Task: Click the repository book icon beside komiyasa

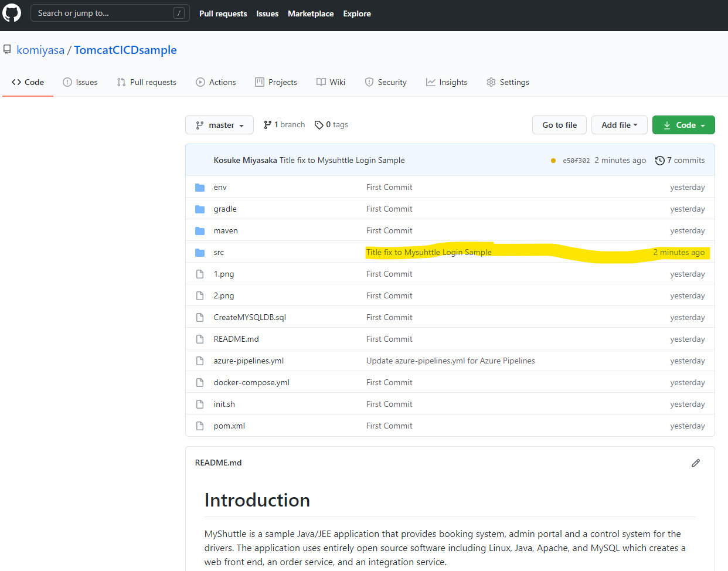Action: [x=8, y=49]
